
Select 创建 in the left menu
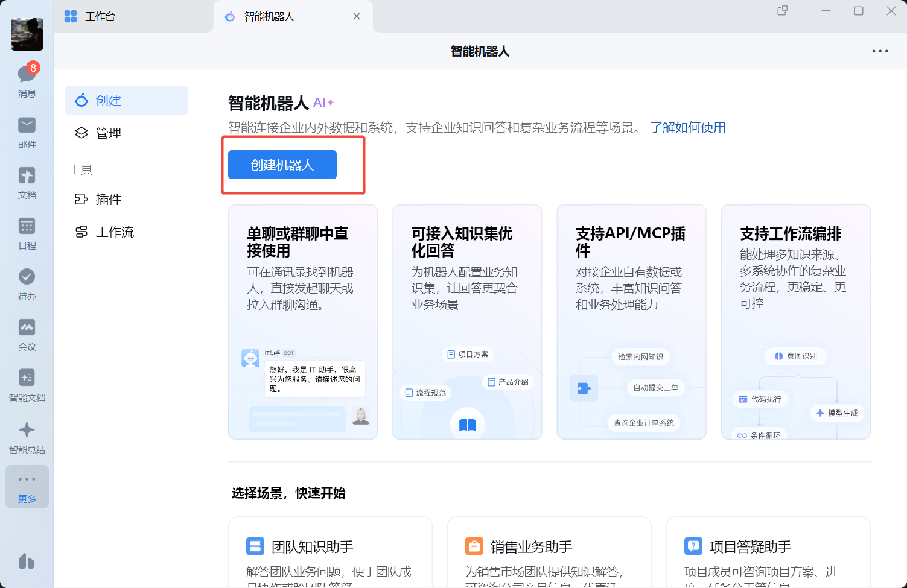(x=127, y=100)
